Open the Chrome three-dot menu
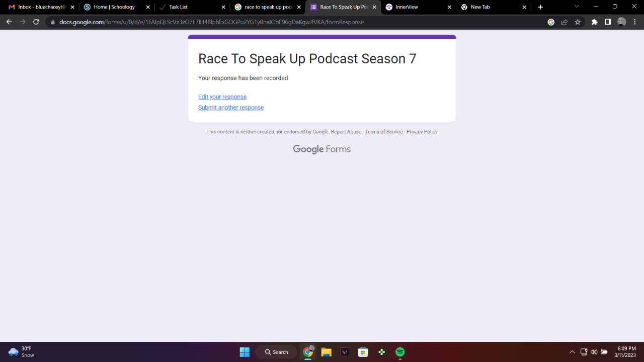644x362 pixels. [634, 22]
